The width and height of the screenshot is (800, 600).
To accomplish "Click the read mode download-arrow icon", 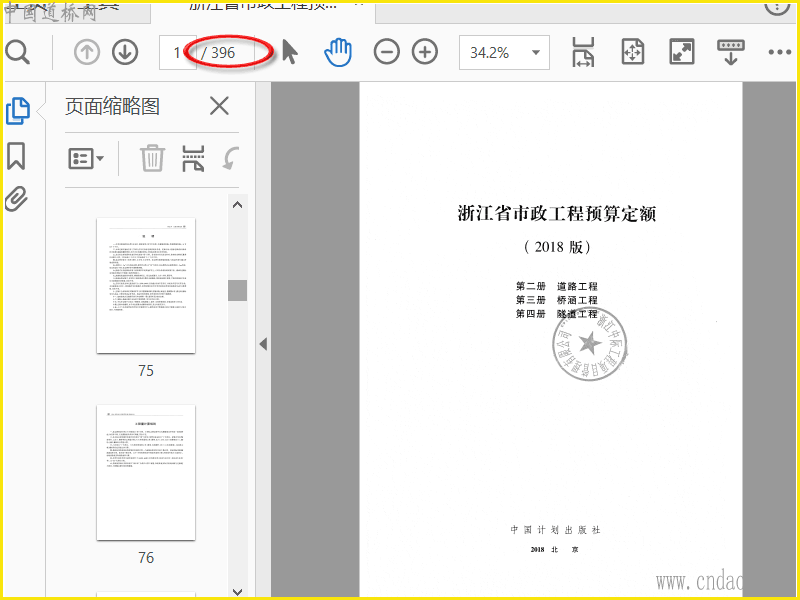I will [x=731, y=52].
